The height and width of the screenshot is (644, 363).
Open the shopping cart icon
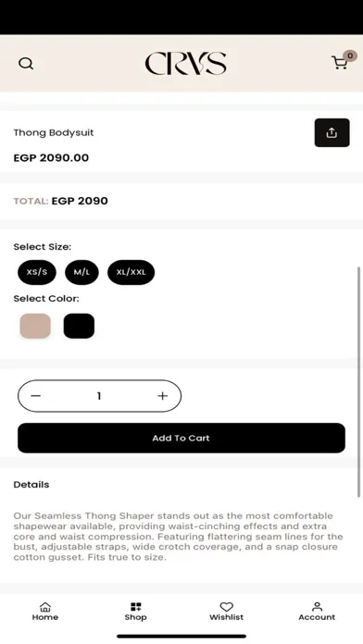340,63
